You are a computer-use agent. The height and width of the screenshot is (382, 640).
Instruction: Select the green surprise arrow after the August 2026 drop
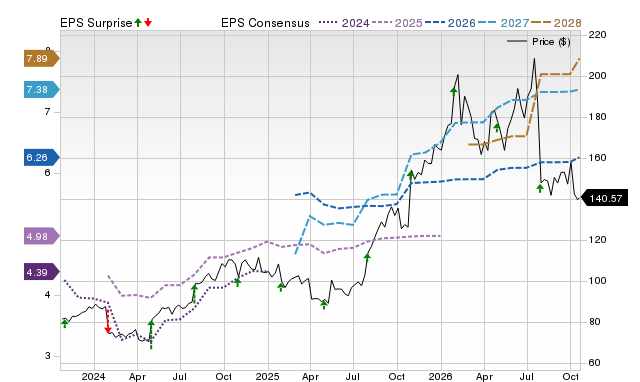(540, 189)
